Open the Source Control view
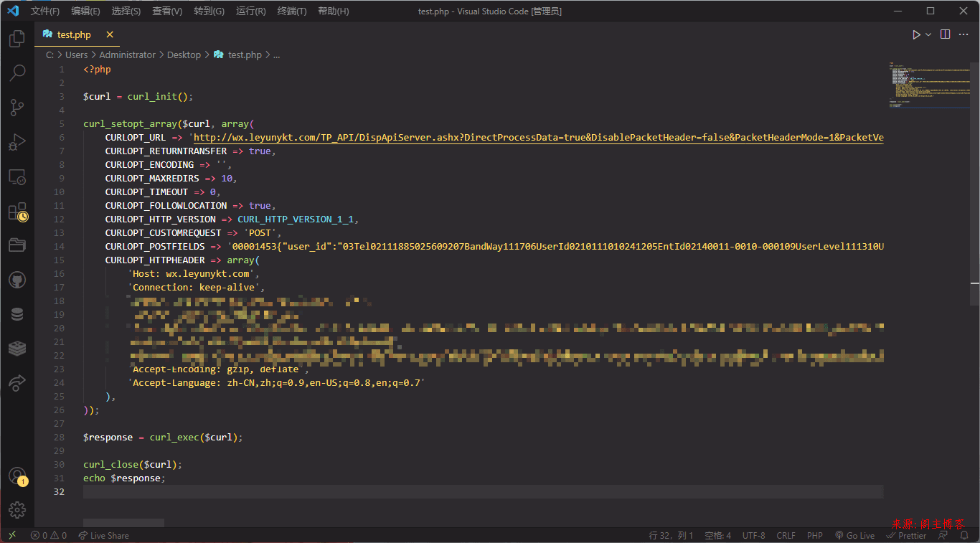Image resolution: width=980 pixels, height=543 pixels. (17, 108)
